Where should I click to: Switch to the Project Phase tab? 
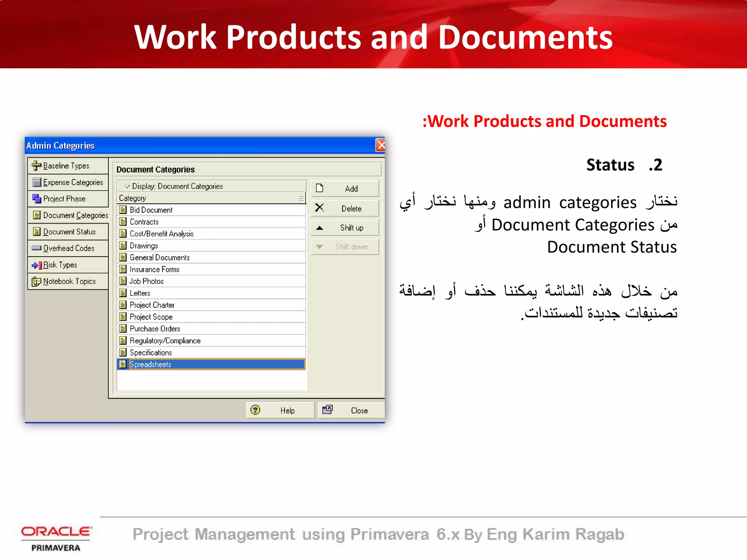click(x=68, y=199)
